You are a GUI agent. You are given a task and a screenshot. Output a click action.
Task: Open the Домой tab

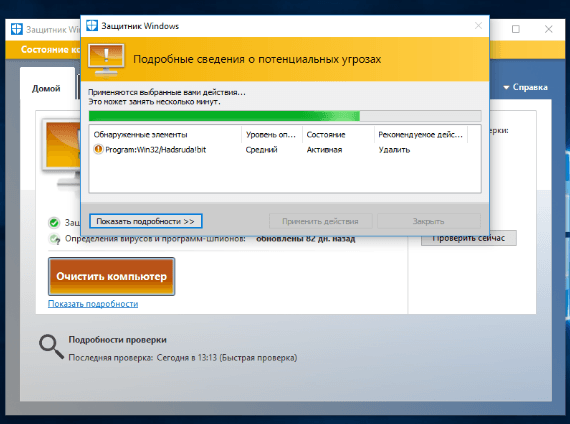46,88
